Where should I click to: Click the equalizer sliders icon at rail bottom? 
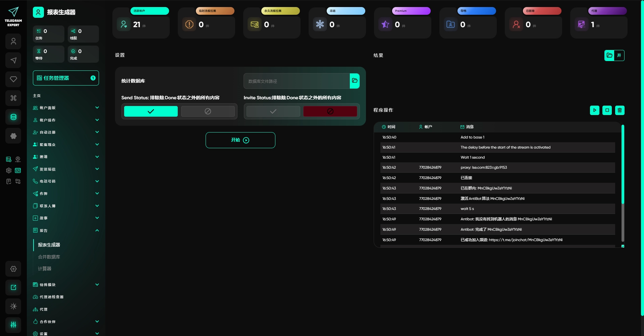tap(13, 325)
